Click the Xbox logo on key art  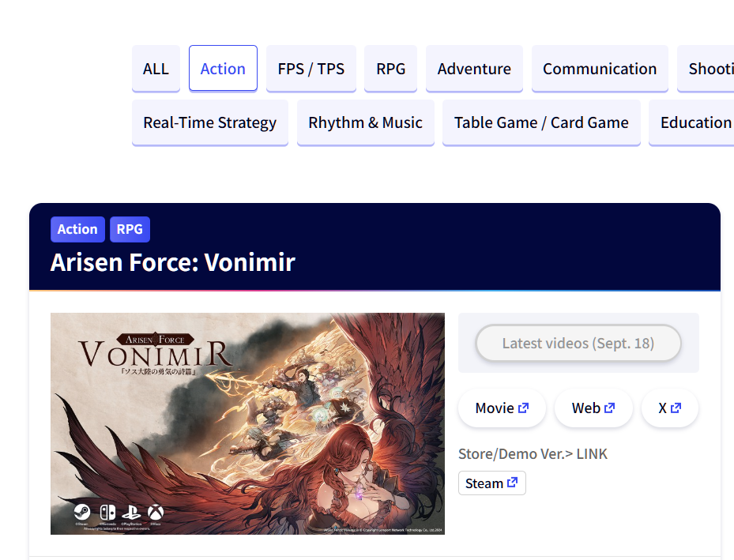[x=156, y=512]
